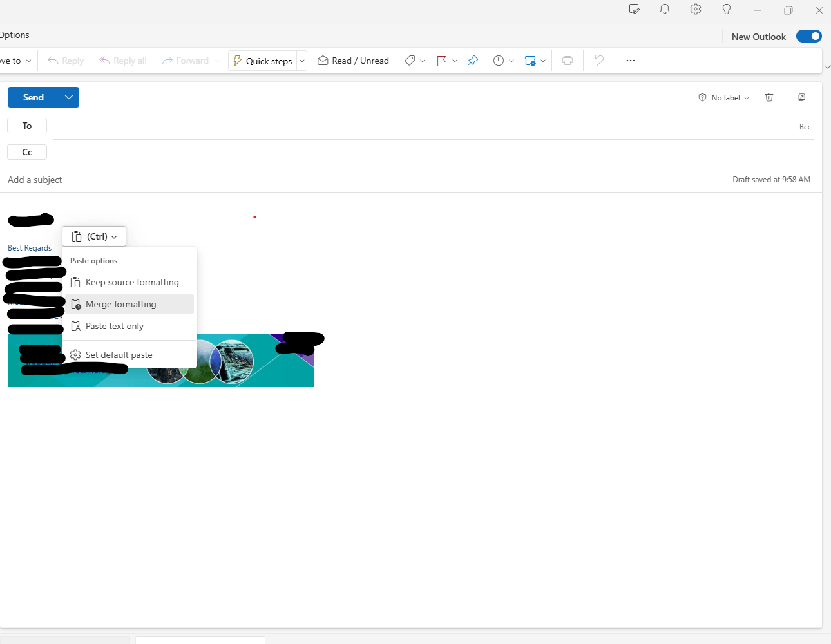The height and width of the screenshot is (644, 831).
Task: Click the Reply button
Action: [x=66, y=61]
